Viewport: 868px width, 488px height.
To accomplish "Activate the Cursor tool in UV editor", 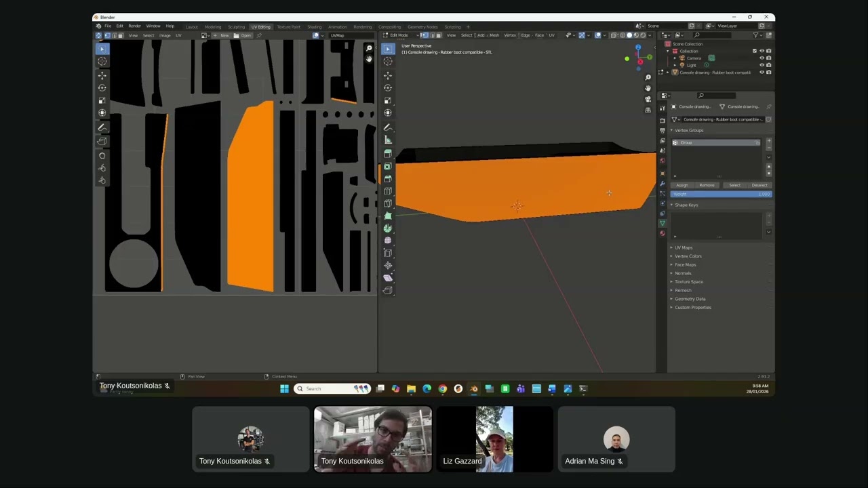I will [102, 61].
